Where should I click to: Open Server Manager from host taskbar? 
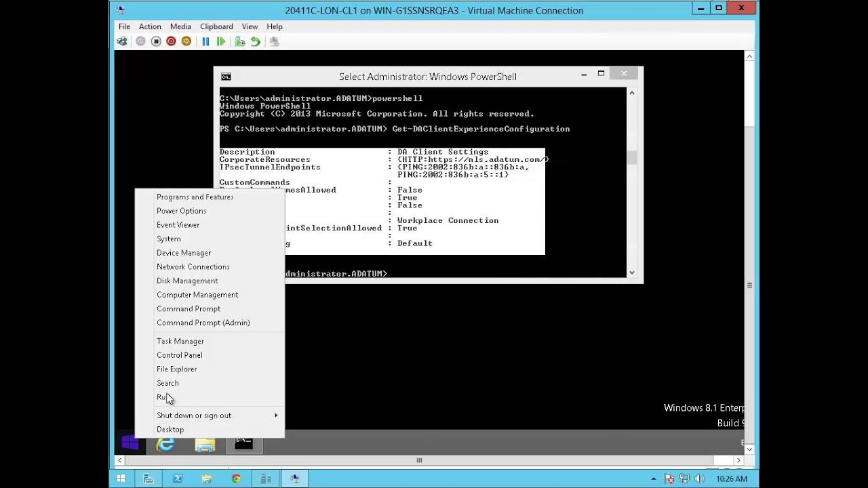pos(149,479)
